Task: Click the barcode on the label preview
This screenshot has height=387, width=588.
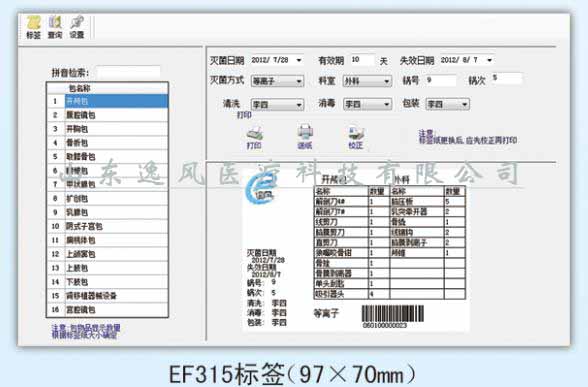Action: tap(393, 314)
